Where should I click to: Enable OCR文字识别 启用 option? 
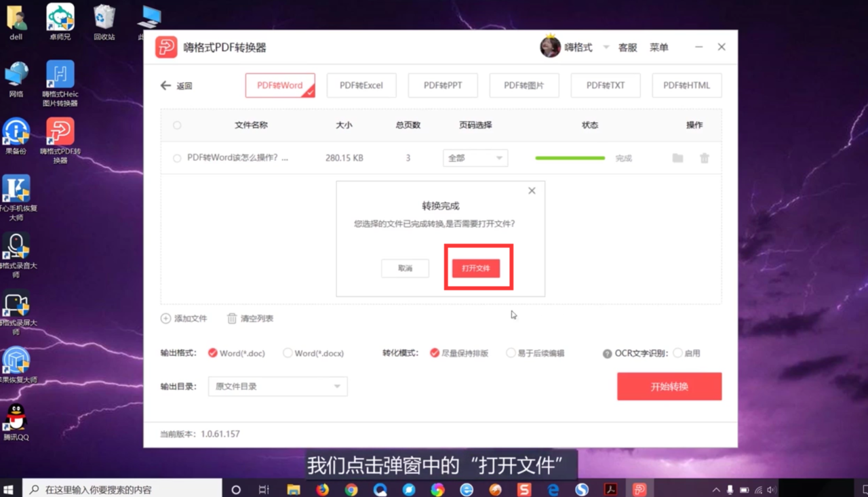677,353
